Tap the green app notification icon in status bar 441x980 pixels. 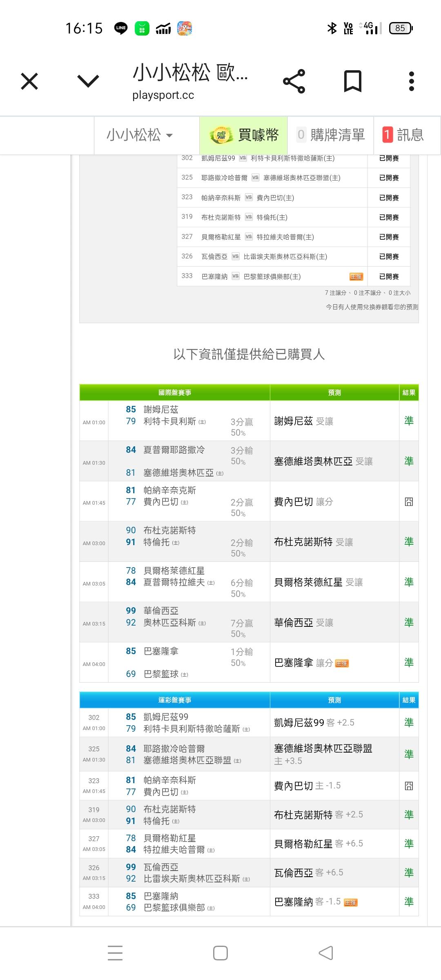[142, 28]
